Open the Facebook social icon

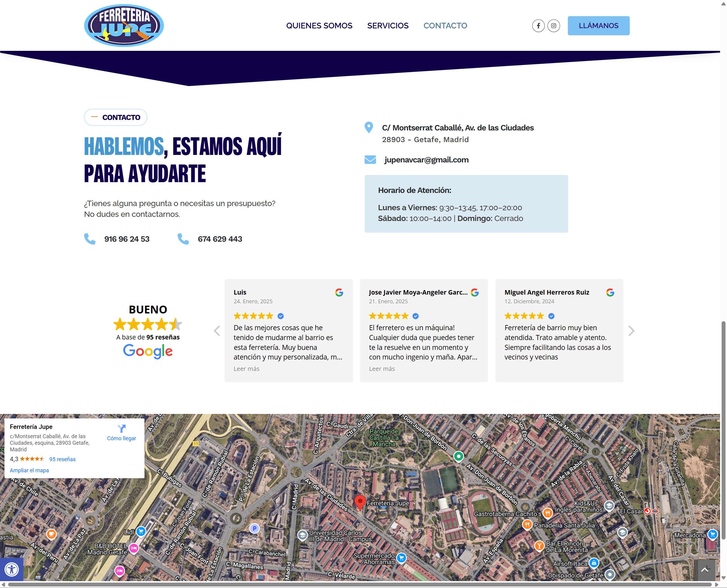click(x=538, y=26)
